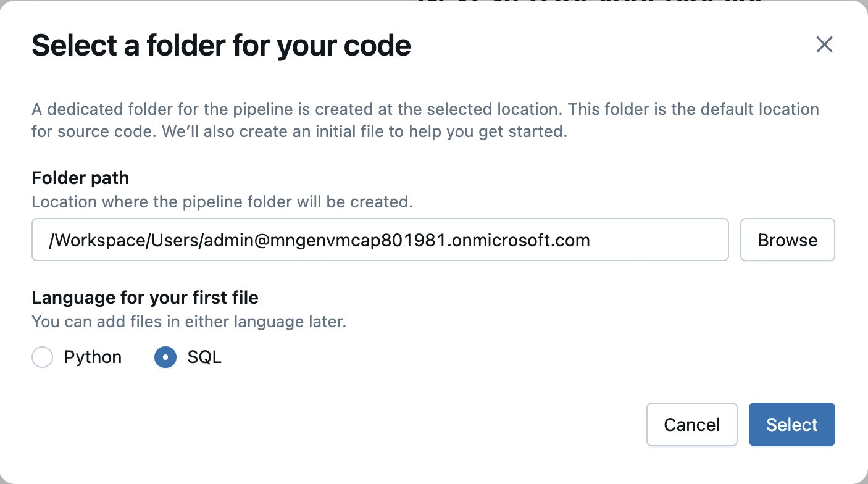This screenshot has width=868, height=484.
Task: Click the Language for your first file label
Action: coord(144,298)
